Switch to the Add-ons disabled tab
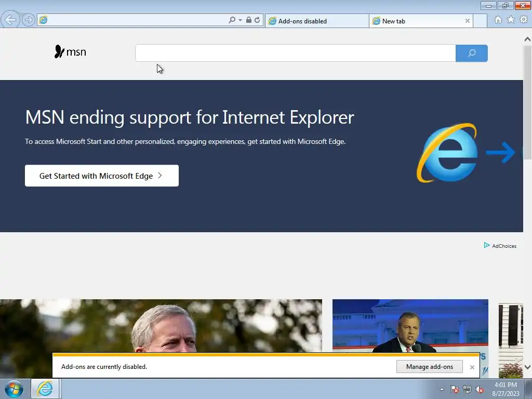Viewport: 532px width, 399px height. (317, 21)
